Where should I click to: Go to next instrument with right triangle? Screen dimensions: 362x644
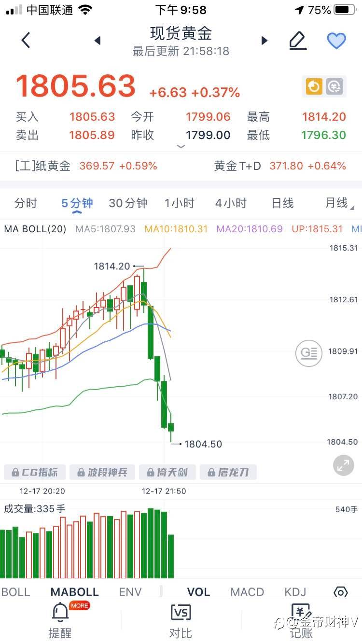point(264,41)
